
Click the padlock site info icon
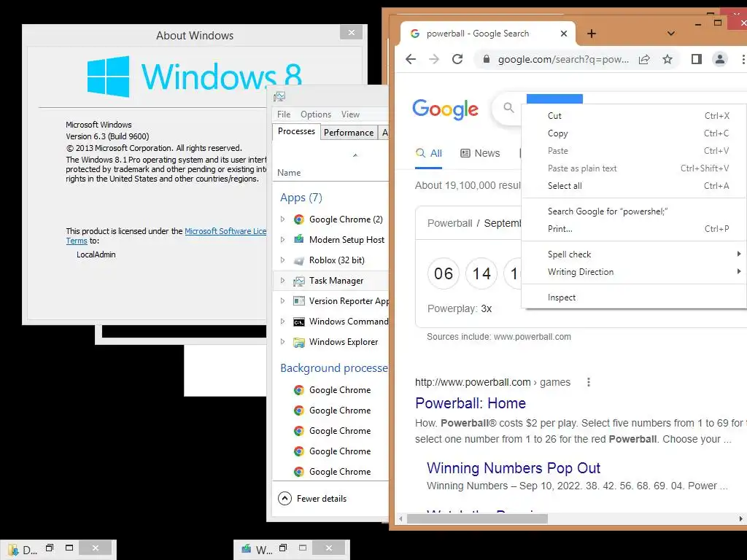click(487, 59)
